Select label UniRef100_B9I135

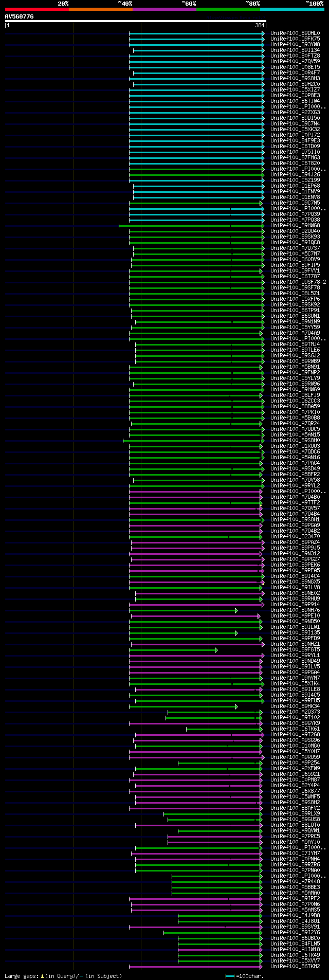pyautogui.click(x=295, y=633)
